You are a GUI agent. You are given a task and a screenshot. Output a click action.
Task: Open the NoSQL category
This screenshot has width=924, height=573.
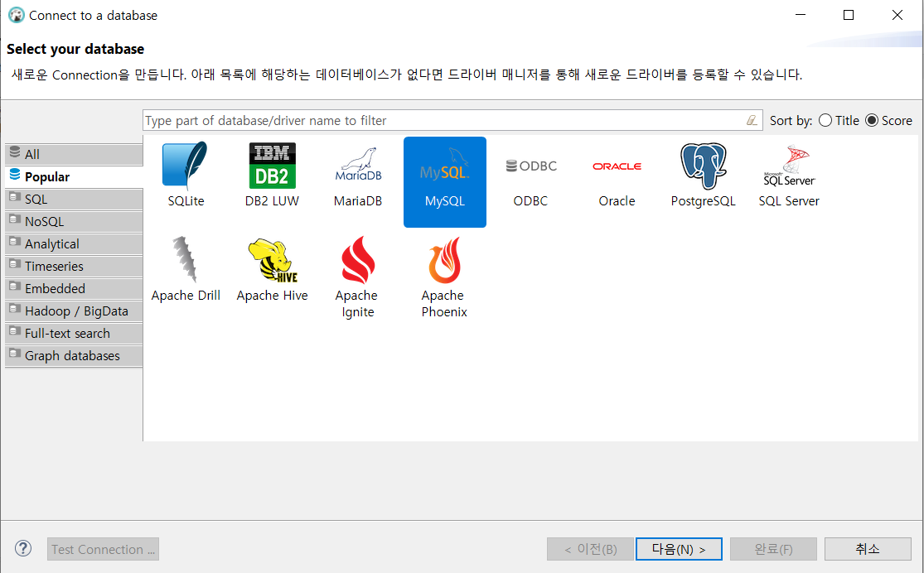point(74,221)
